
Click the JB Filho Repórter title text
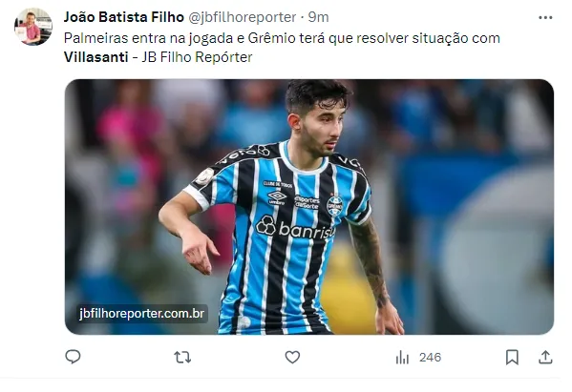click(197, 57)
